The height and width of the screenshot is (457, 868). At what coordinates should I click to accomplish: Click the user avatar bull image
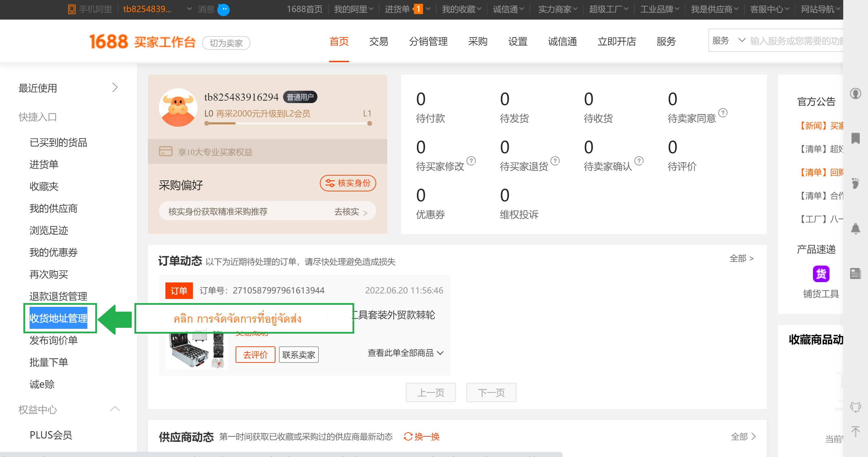point(178,108)
